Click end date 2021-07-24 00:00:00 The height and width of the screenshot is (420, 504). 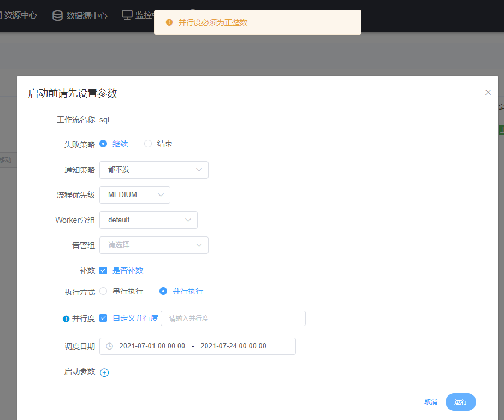point(233,346)
